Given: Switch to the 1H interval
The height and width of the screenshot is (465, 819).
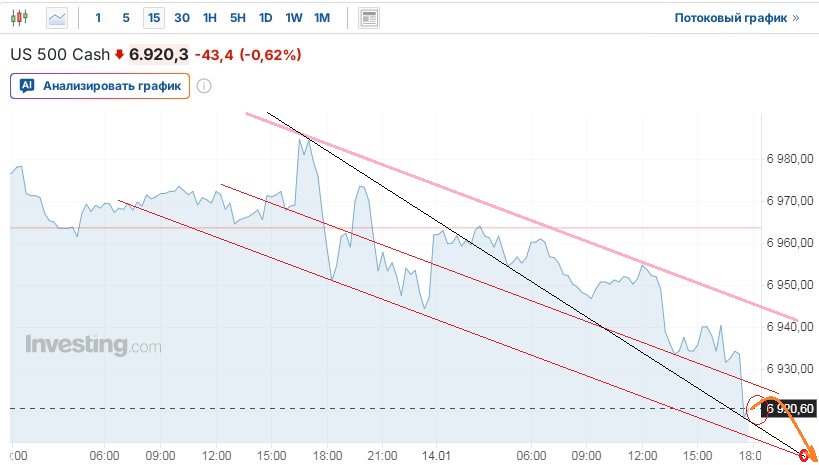Looking at the screenshot, I should click(209, 18).
